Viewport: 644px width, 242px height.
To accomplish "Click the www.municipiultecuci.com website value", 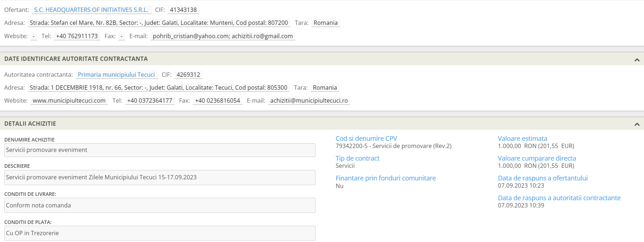I will [69, 100].
